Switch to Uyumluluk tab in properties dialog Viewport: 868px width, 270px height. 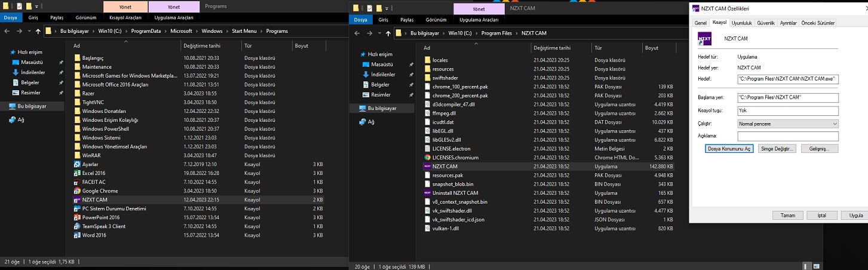click(x=742, y=23)
